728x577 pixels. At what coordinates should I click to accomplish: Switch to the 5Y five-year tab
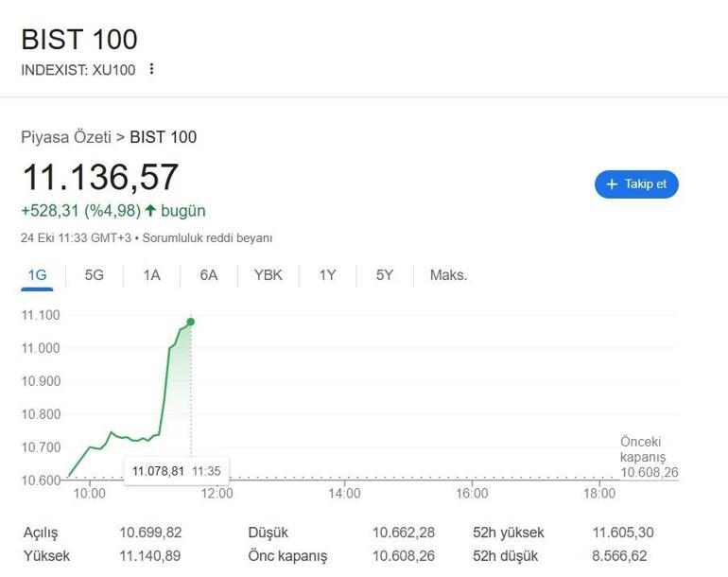(x=384, y=275)
